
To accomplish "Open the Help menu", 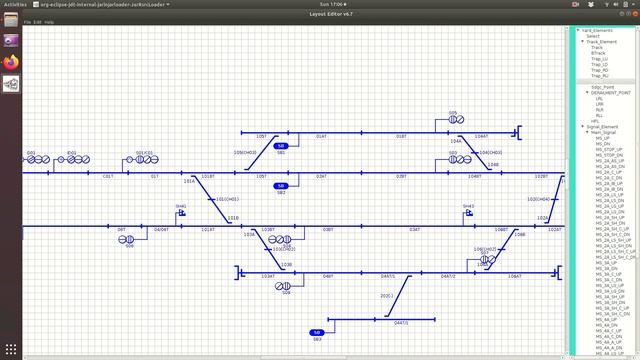I will pos(49,22).
